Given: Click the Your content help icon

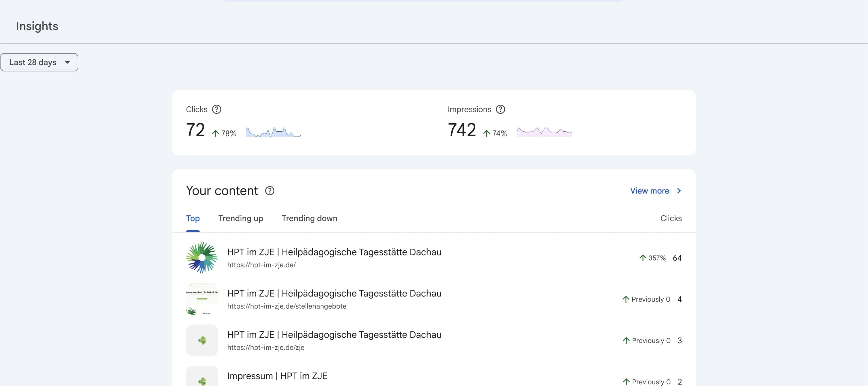Looking at the screenshot, I should coord(270,191).
